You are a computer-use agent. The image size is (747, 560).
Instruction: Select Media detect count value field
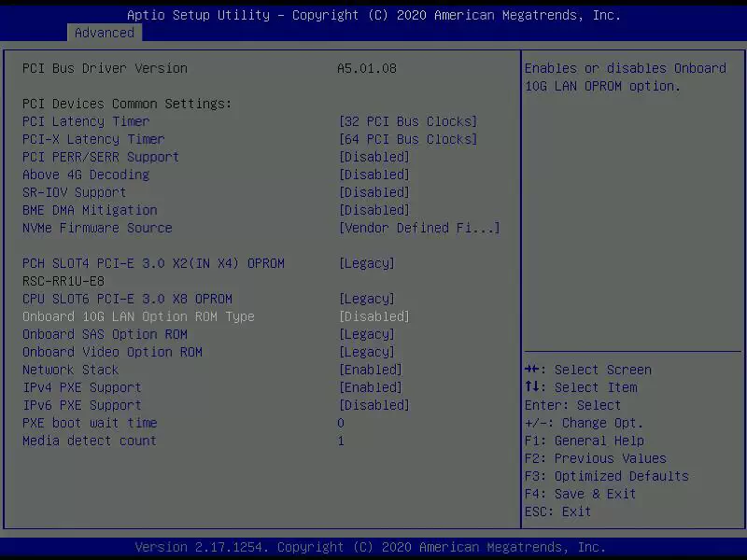[x=341, y=441]
